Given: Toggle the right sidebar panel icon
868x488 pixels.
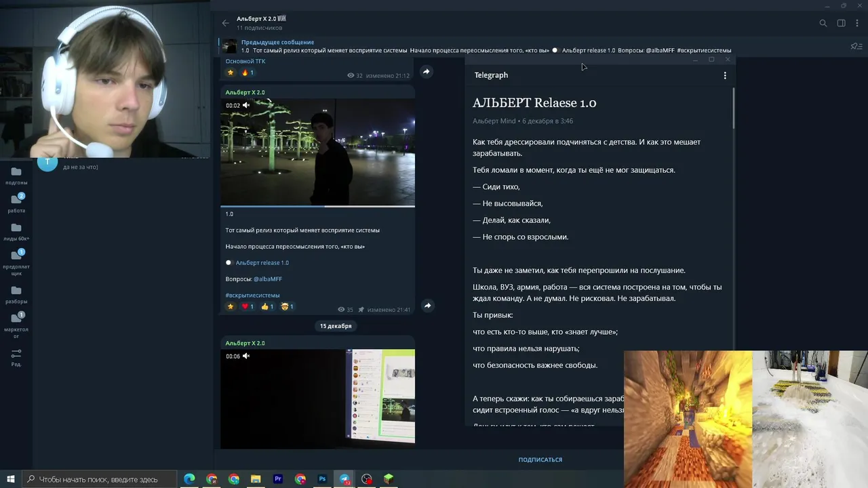Looking at the screenshot, I should pos(841,23).
